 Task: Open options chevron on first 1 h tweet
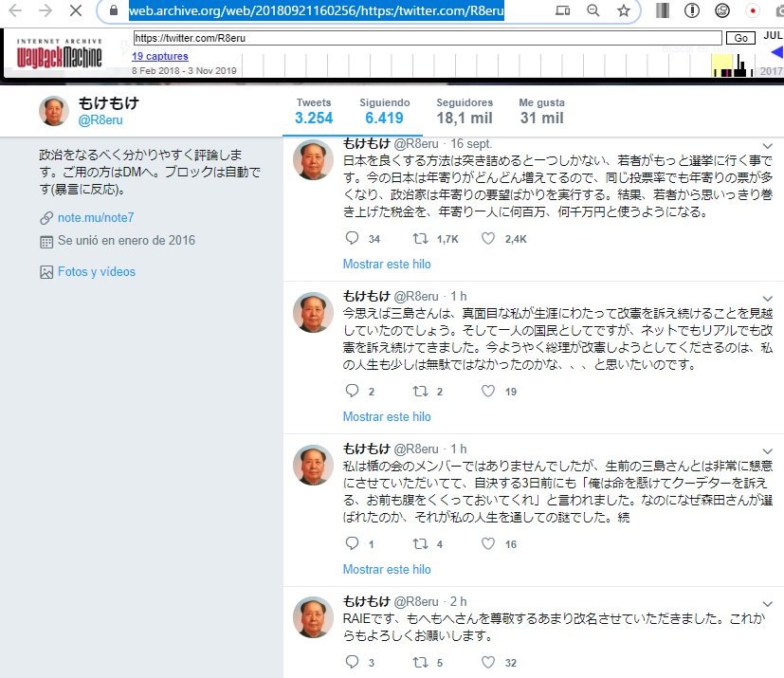pos(768,299)
